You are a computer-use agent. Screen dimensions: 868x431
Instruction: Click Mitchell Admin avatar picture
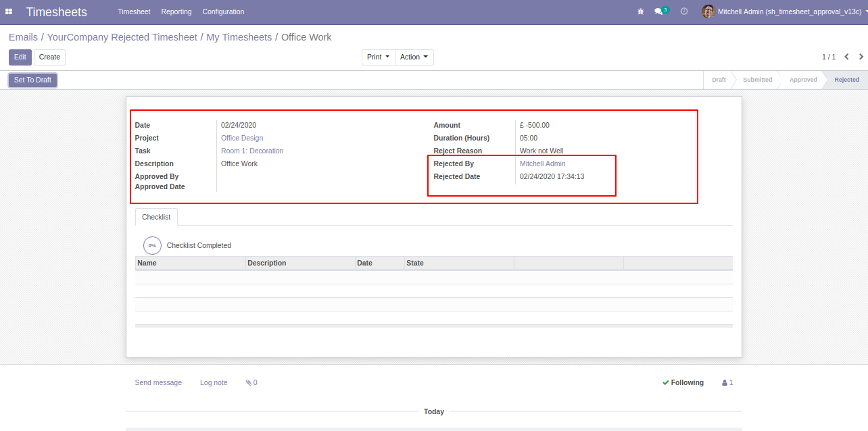tap(708, 11)
